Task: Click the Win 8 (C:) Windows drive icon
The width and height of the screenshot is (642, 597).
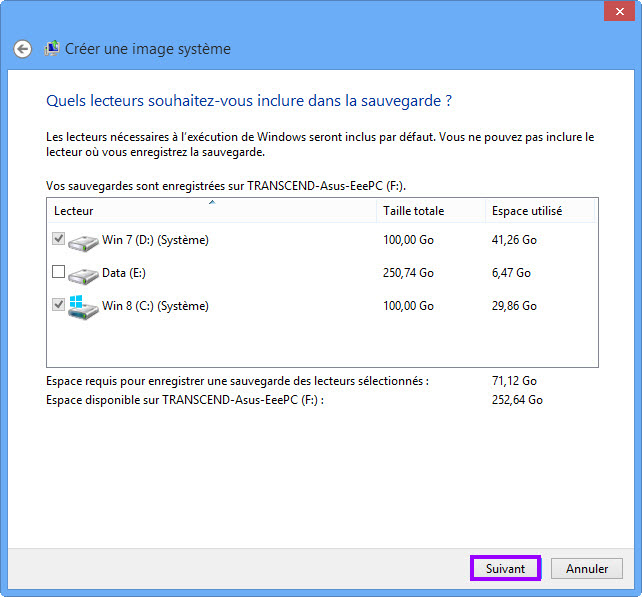Action: (x=84, y=306)
